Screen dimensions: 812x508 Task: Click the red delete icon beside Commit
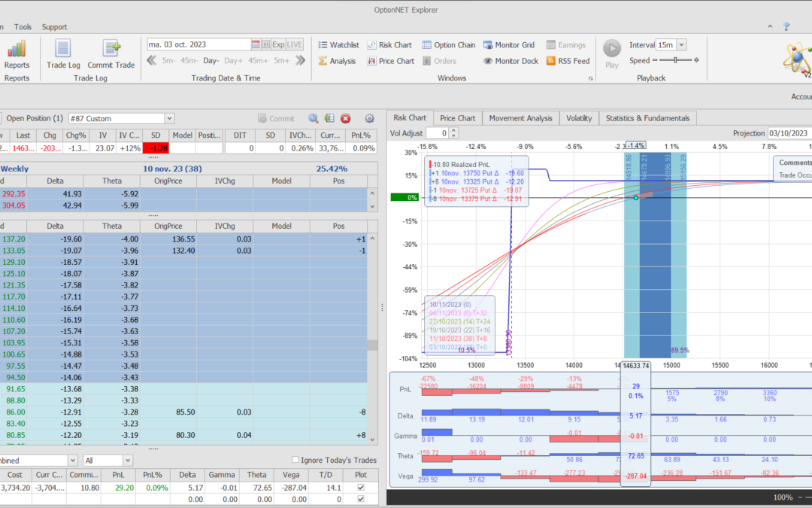pyautogui.click(x=346, y=118)
